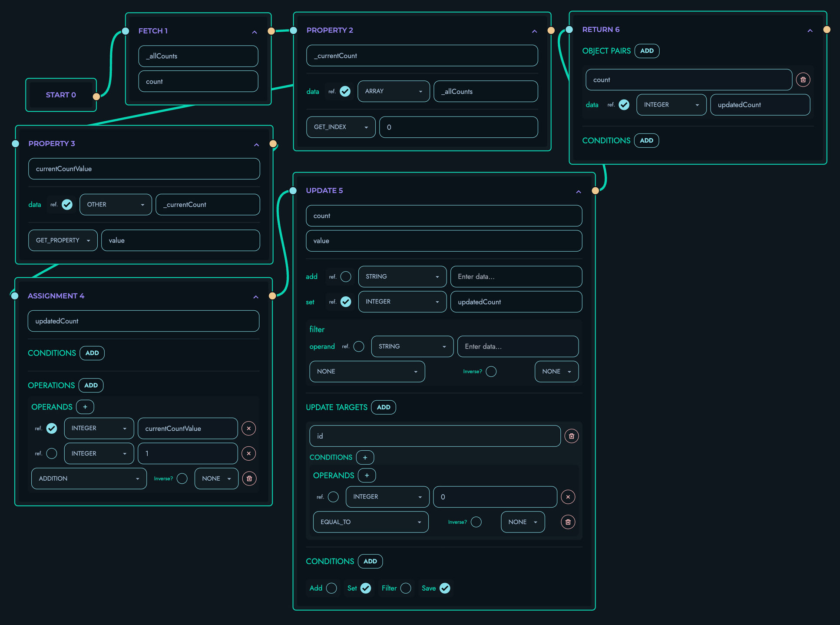This screenshot has height=625, width=840.
Task: Delete the id update target in UPDATE 5
Action: (572, 436)
